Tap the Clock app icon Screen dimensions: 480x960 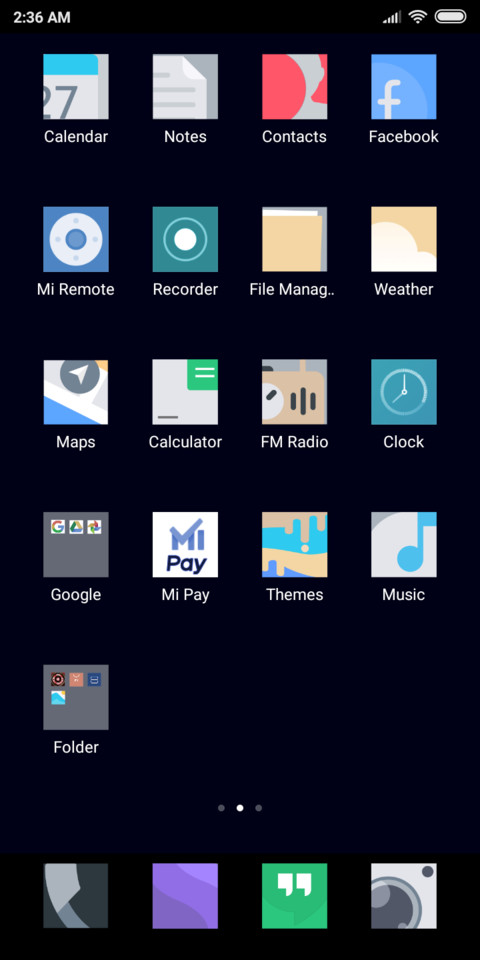(x=403, y=392)
